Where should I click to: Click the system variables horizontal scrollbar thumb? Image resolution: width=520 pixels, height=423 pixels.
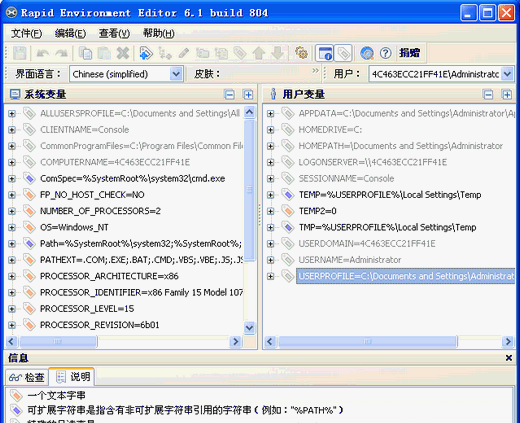[x=58, y=341]
